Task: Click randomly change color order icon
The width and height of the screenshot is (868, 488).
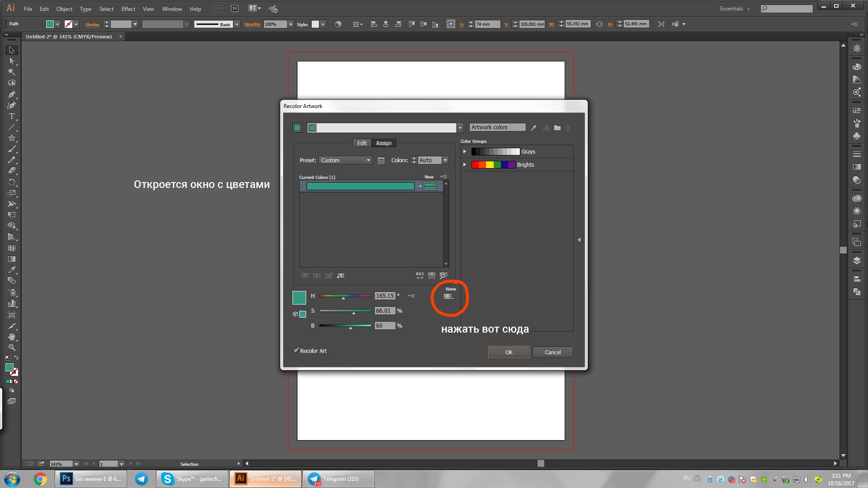Action: 420,275
